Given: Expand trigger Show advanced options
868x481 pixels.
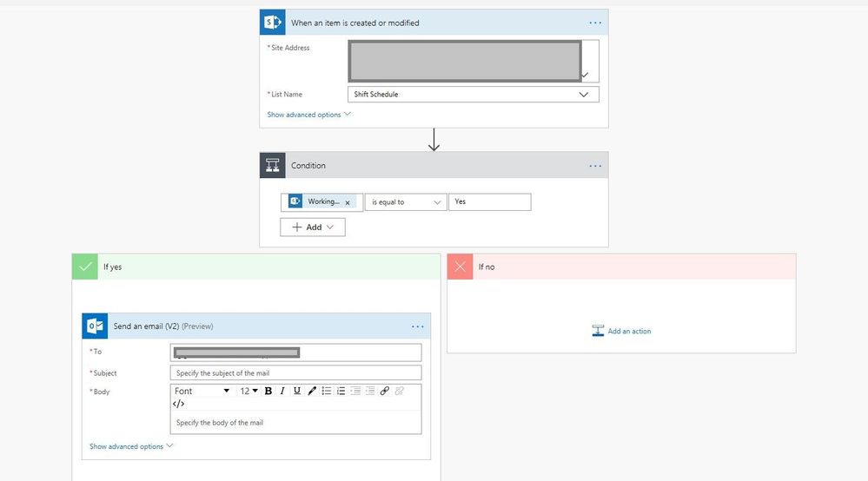Looking at the screenshot, I should pos(309,115).
